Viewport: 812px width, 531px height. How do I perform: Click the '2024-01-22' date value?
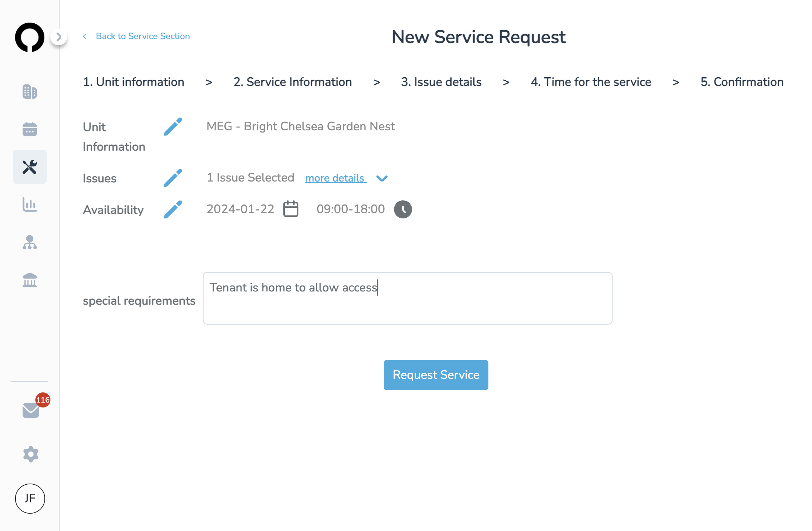240,209
